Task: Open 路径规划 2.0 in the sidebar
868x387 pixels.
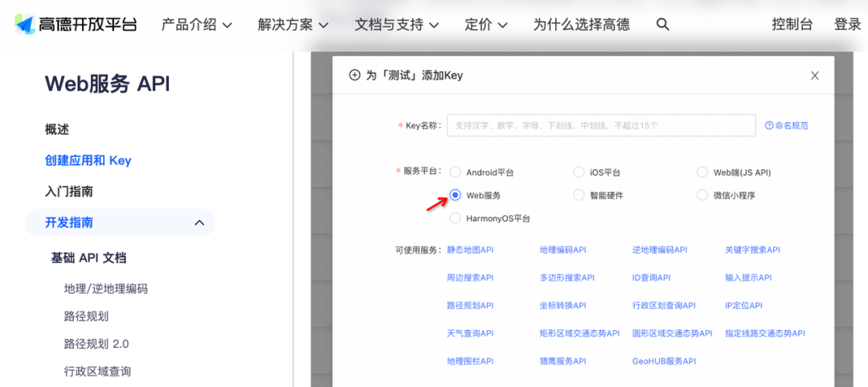Action: point(96,344)
